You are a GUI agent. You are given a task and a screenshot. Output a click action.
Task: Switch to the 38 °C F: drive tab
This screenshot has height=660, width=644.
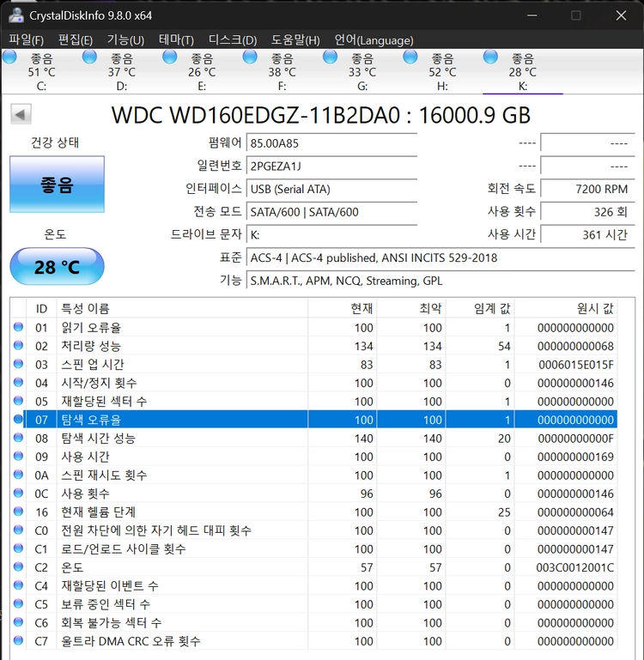[x=282, y=71]
